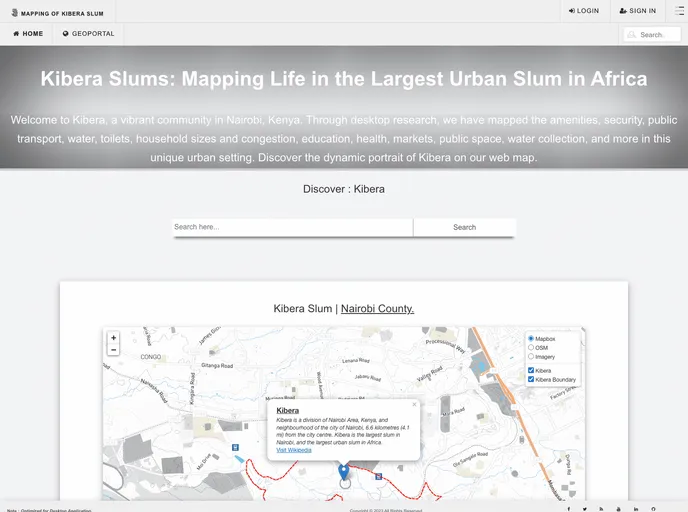Zoom out the map with the minus button

pos(113,350)
